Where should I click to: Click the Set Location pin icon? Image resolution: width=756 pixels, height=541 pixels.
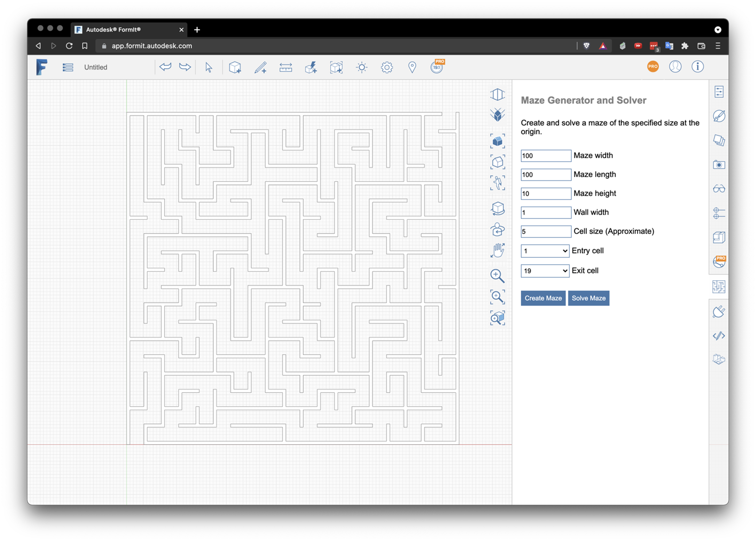pyautogui.click(x=412, y=67)
